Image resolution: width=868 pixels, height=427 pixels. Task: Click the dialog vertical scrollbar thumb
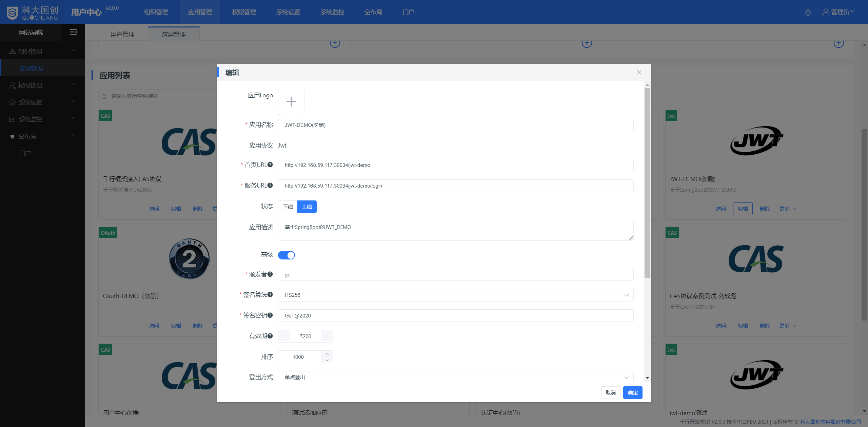[x=647, y=183]
